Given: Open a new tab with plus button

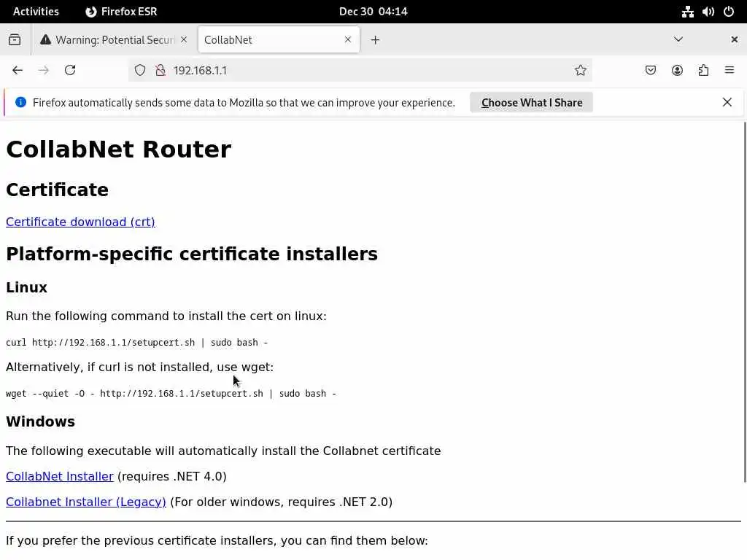Looking at the screenshot, I should click(376, 40).
